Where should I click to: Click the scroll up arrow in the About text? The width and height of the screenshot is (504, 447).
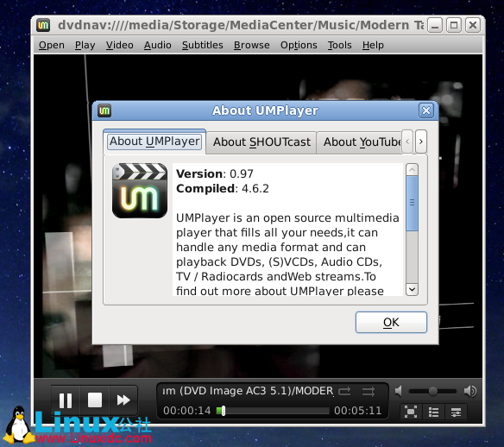pos(412,169)
